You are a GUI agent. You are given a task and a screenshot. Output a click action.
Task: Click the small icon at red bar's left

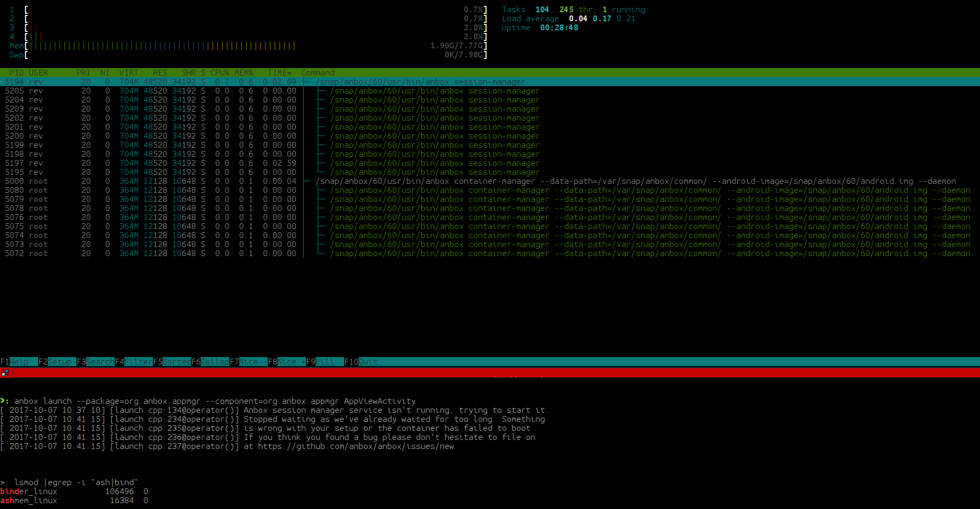pyautogui.click(x=5, y=372)
